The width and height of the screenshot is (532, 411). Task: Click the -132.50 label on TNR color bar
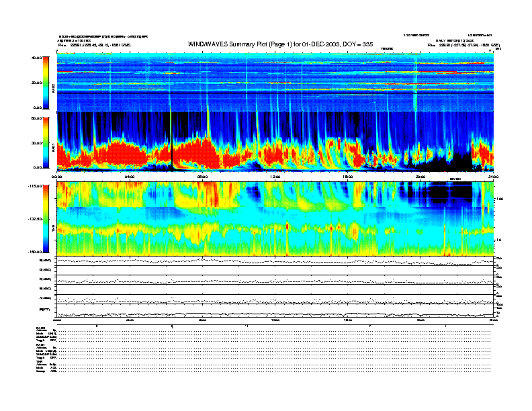coord(35,219)
